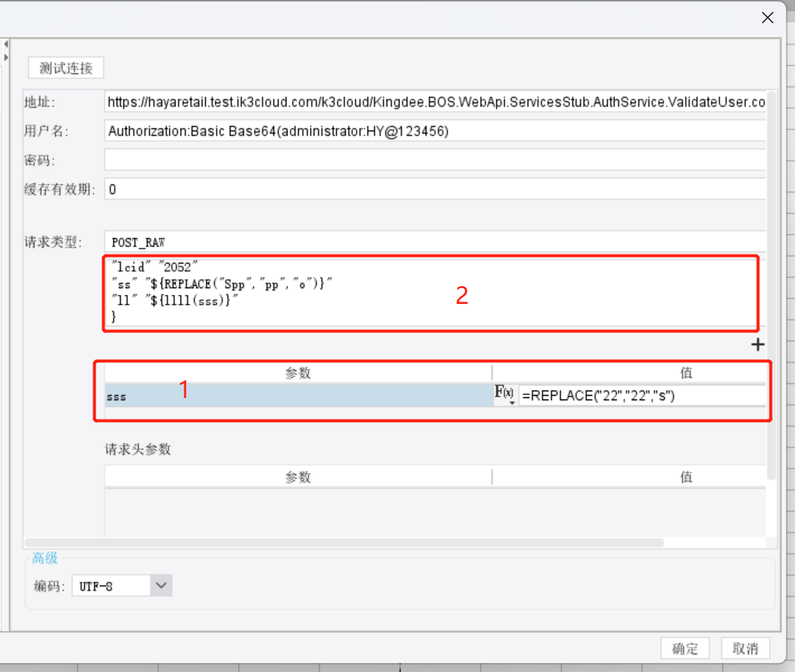Click the 地址 URL address field
Viewport: 795px width, 672px height.
[x=435, y=102]
